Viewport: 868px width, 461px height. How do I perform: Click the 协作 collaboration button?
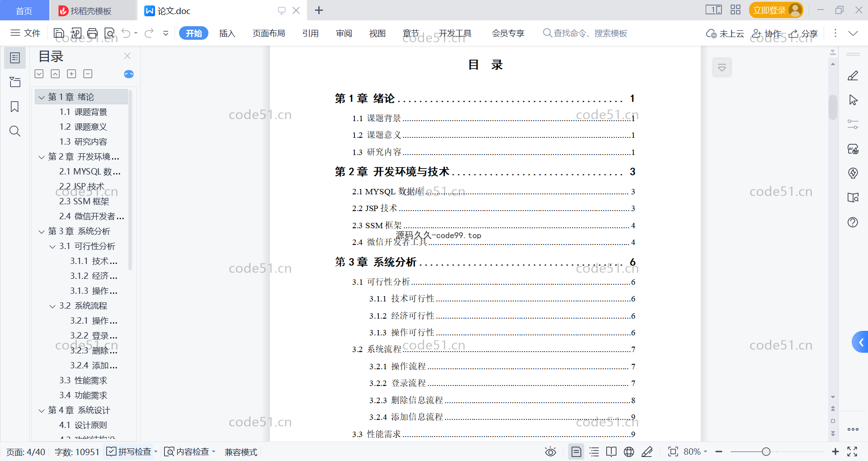pyautogui.click(x=767, y=33)
